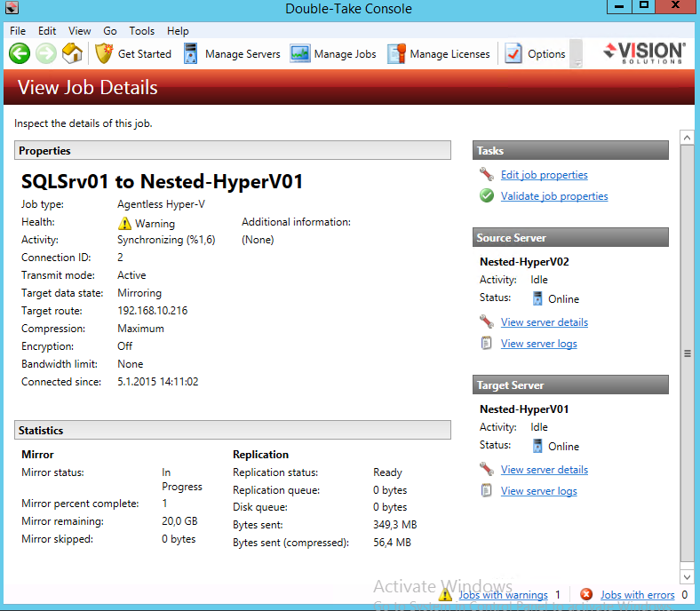Viewport: 700px width, 611px height.
Task: Click the Tasks panel header
Action: pyautogui.click(x=570, y=150)
